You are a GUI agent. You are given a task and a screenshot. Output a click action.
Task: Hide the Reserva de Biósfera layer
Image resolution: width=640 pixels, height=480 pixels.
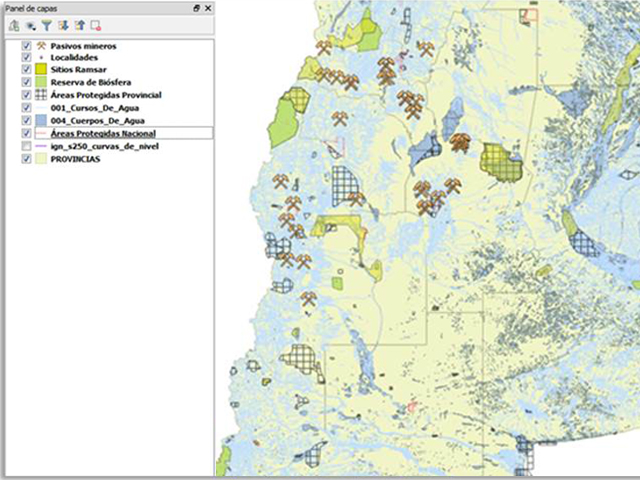click(x=27, y=82)
